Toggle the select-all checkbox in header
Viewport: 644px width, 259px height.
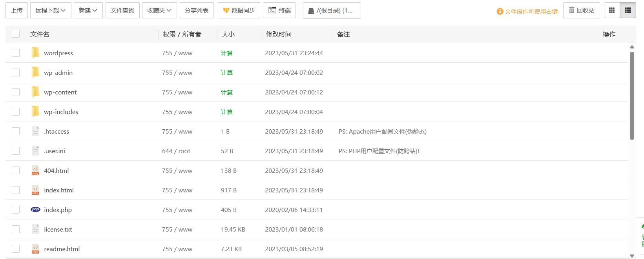(x=16, y=34)
